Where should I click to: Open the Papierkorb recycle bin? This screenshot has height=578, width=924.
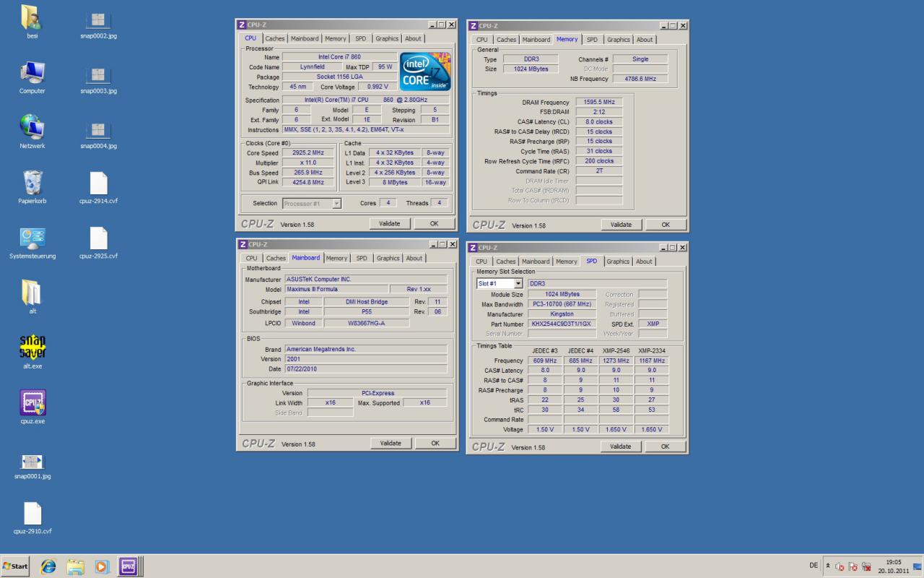click(x=32, y=186)
